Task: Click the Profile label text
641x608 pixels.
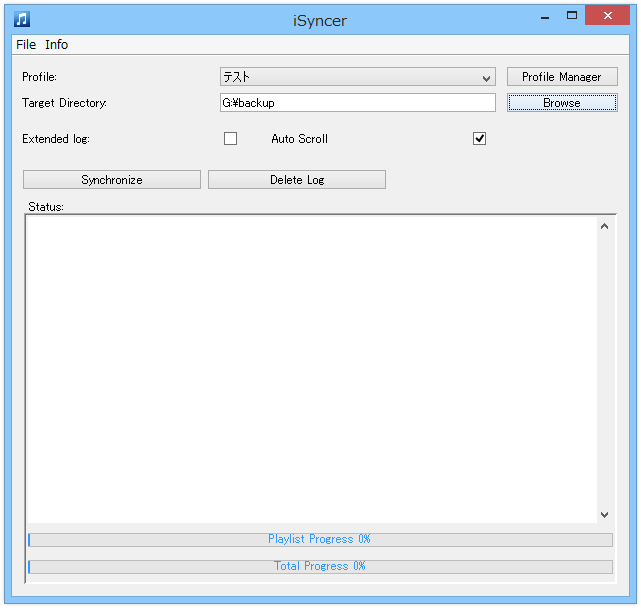Action: click(x=39, y=77)
